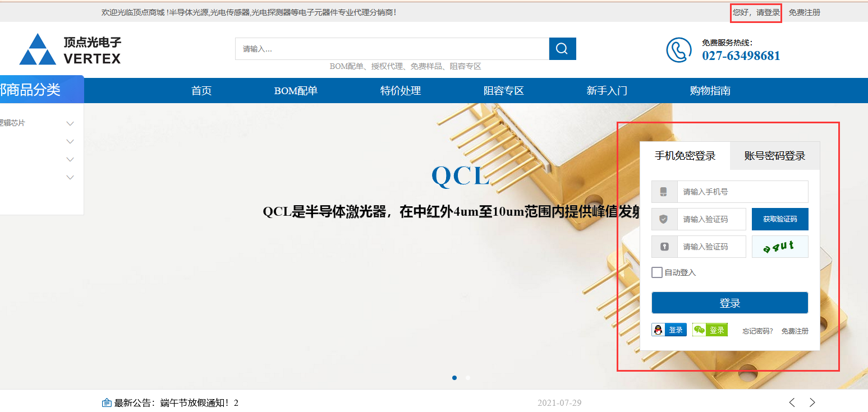Expand the second category dropdown arrow in sidebar
This screenshot has height=412, width=868.
(70, 141)
